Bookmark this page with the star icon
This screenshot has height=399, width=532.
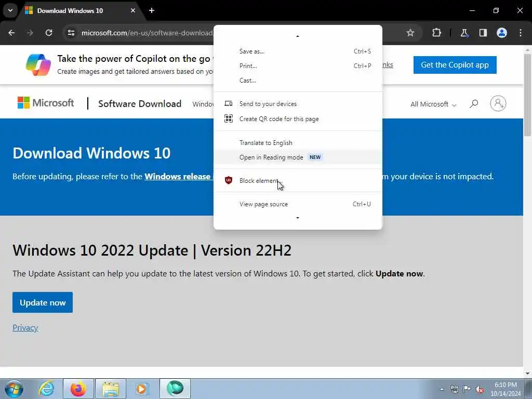click(x=410, y=33)
